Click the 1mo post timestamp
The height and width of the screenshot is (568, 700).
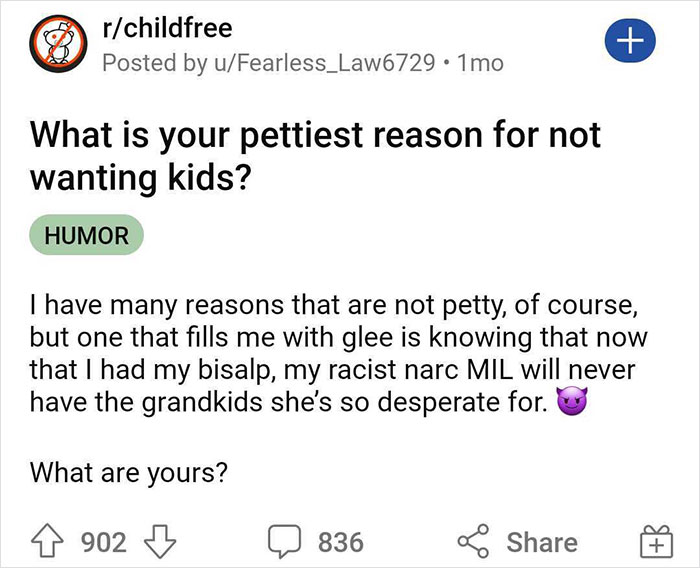coord(479,62)
